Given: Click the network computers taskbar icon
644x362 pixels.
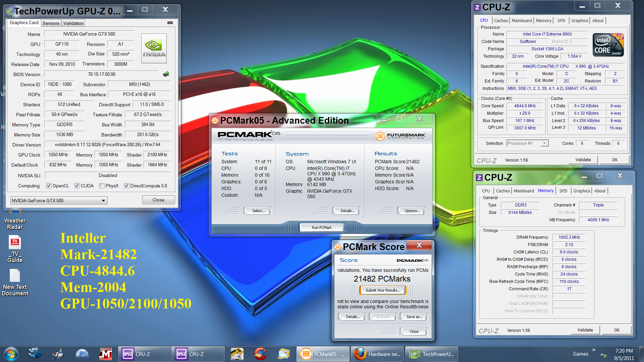Looking at the screenshot, I should 35,354.
